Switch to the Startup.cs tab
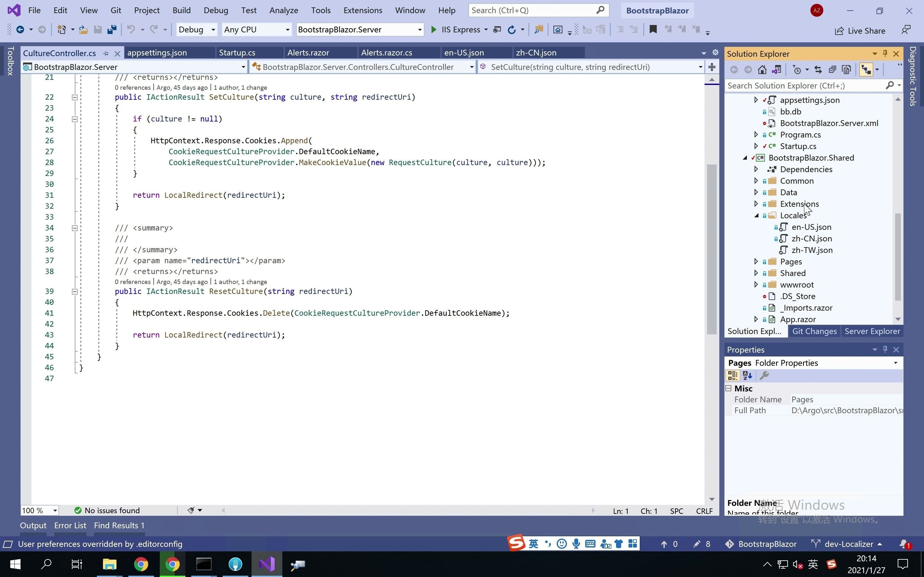The height and width of the screenshot is (577, 924). tap(237, 53)
